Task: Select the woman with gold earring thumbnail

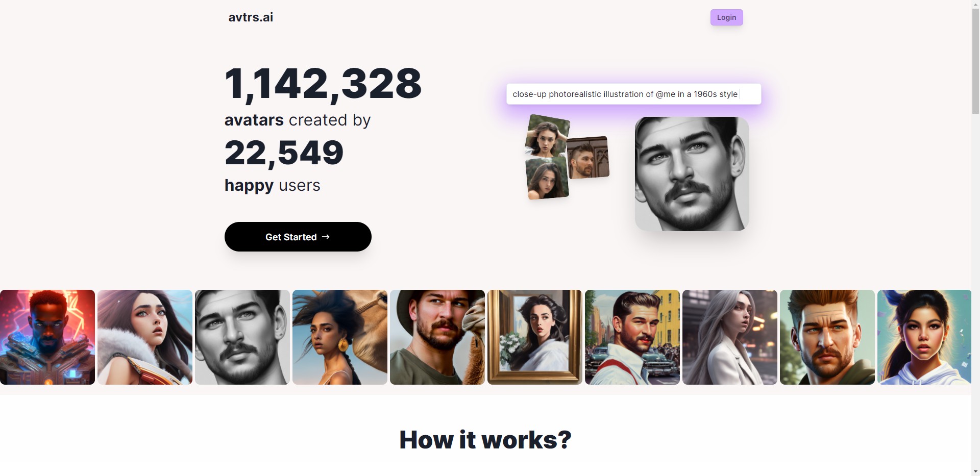Action: coord(340,337)
